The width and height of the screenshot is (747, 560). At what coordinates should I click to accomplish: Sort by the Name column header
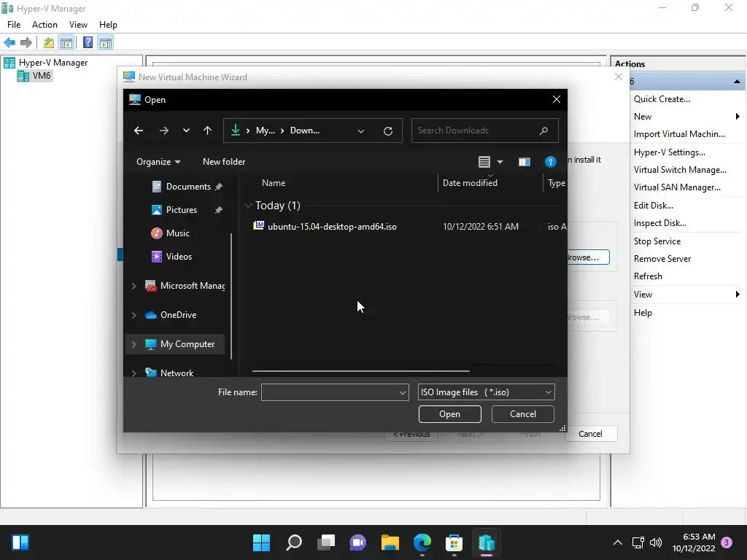[274, 183]
